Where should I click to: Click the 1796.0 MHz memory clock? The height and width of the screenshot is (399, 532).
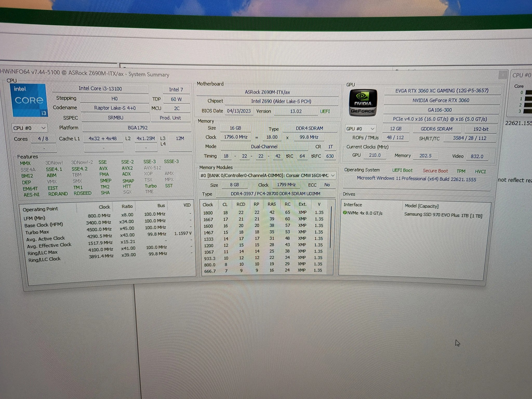pos(236,137)
